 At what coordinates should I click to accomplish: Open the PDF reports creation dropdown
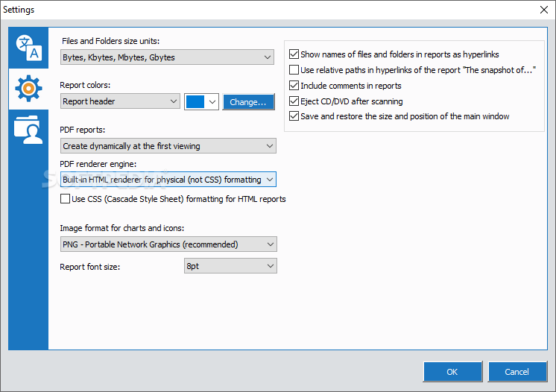[168, 145]
